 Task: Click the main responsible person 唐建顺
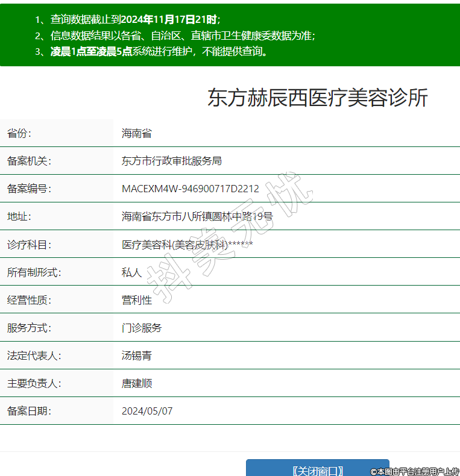pyautogui.click(x=136, y=383)
